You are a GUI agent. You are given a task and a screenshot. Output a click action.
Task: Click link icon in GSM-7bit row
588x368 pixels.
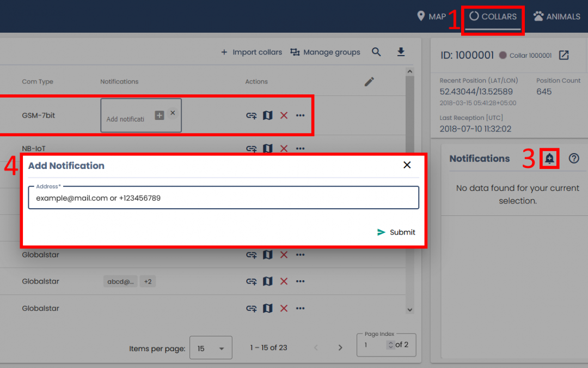251,116
